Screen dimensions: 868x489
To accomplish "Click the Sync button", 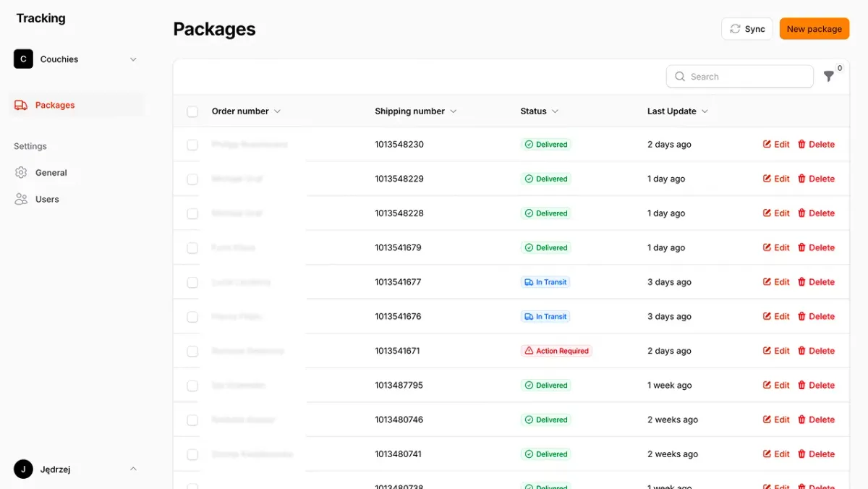I will [747, 29].
